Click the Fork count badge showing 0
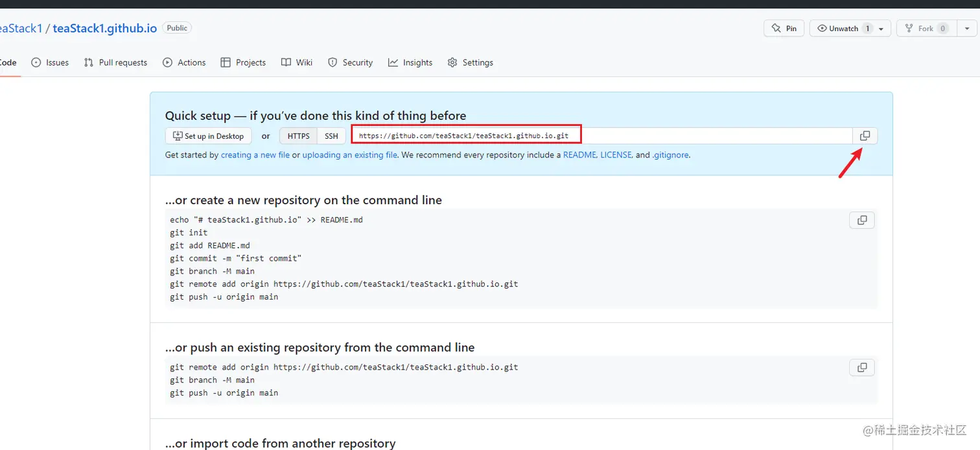The width and height of the screenshot is (980, 450). click(x=943, y=29)
